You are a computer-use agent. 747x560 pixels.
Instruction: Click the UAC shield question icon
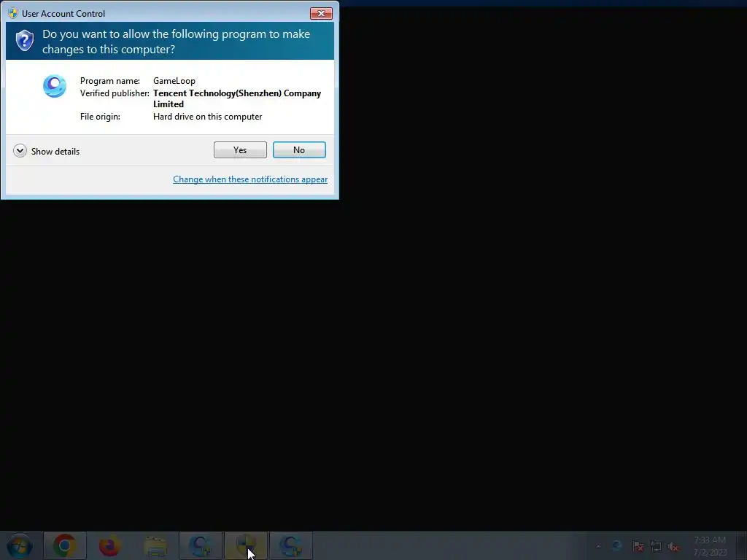[x=24, y=41]
